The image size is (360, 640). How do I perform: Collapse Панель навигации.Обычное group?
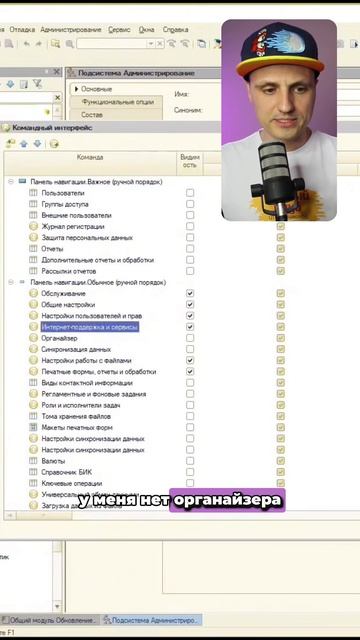click(11, 282)
